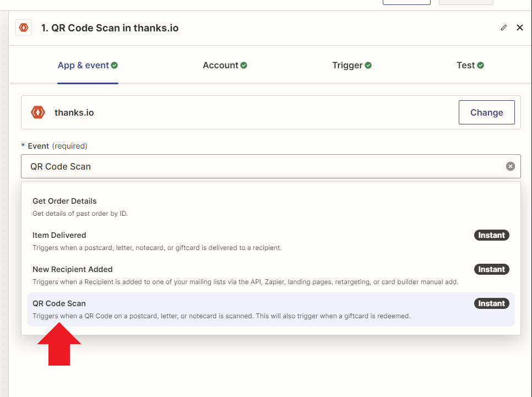Clear the Event field with the X icon
Screen dimensions: 532x397
[x=511, y=166]
